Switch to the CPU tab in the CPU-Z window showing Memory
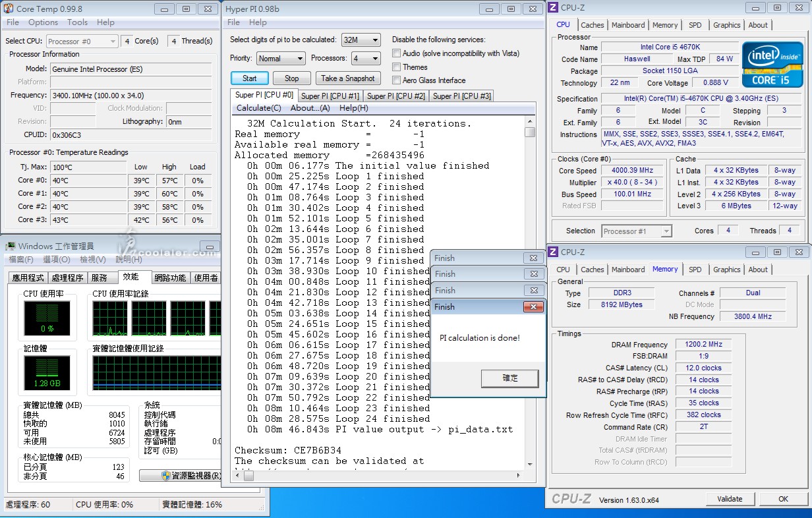The image size is (812, 518). tap(564, 270)
